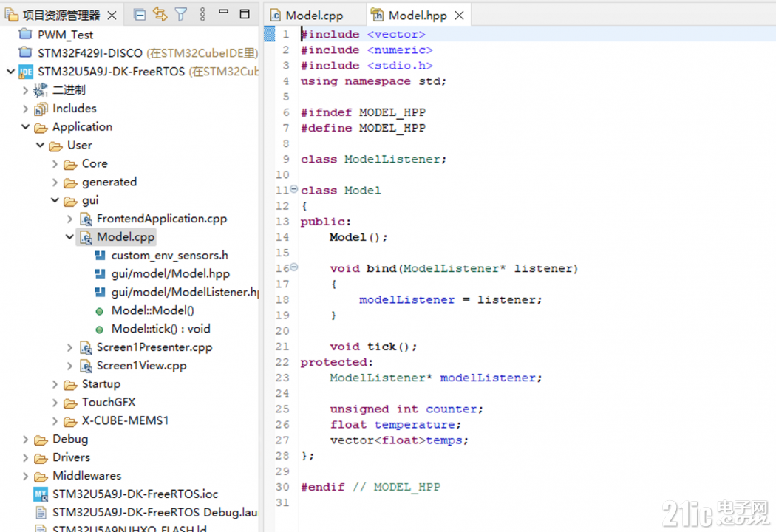Fold the bind function at line 16

pos(294,267)
